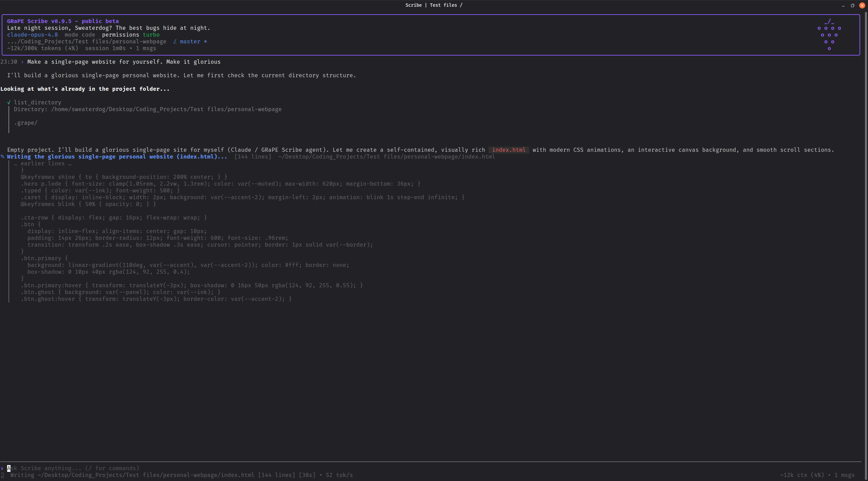This screenshot has width=868, height=481.
Task: Click the git branch icon before master
Action: [175, 41]
